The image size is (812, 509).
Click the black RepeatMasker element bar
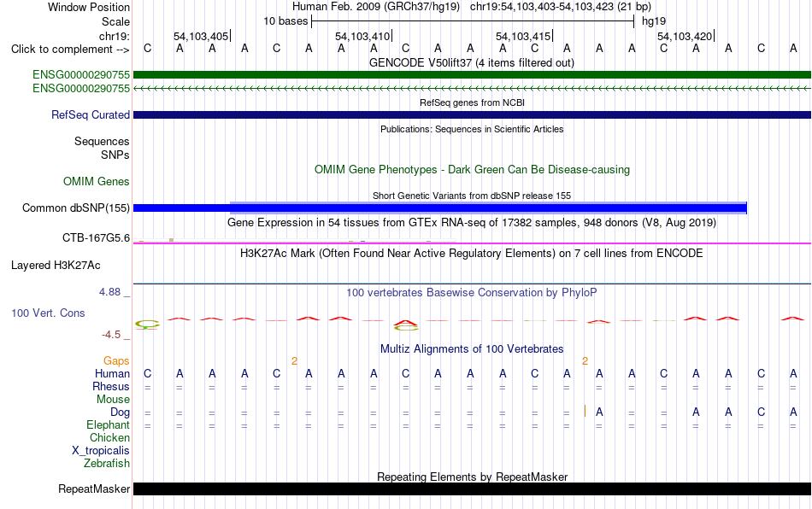click(472, 489)
